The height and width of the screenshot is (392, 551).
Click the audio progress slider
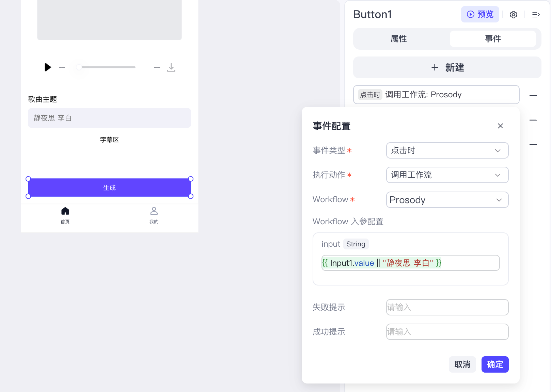(106, 67)
